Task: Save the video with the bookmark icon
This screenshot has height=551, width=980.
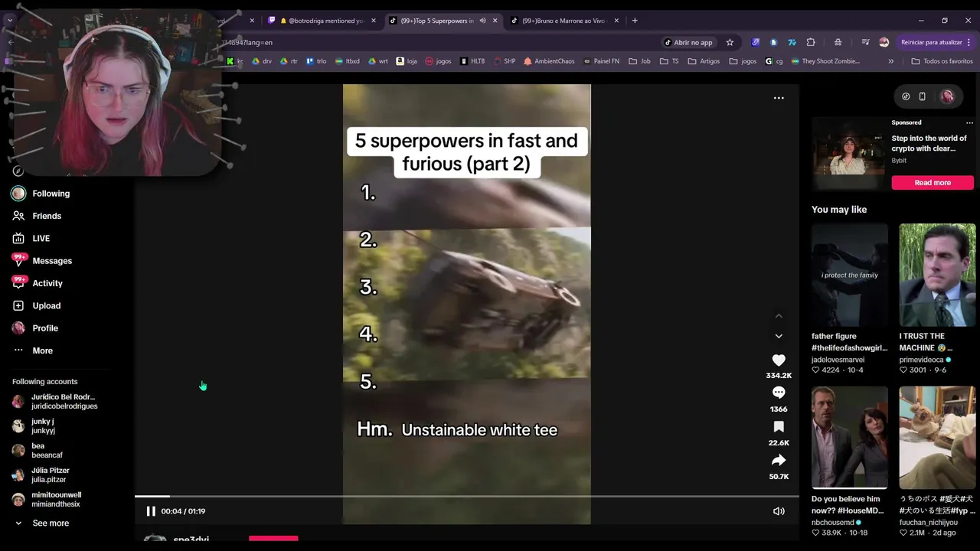Action: [779, 427]
